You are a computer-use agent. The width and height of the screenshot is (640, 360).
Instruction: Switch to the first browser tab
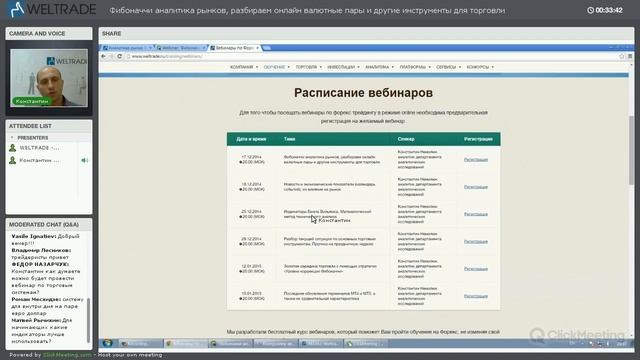click(x=127, y=48)
